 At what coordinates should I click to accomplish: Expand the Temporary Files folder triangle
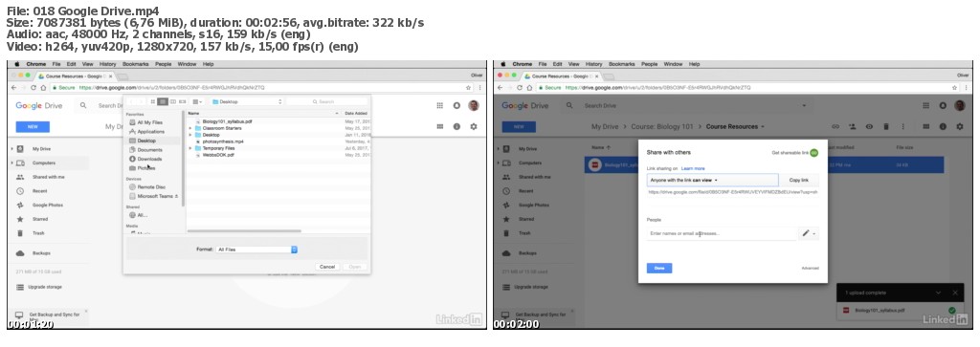[x=190, y=148]
